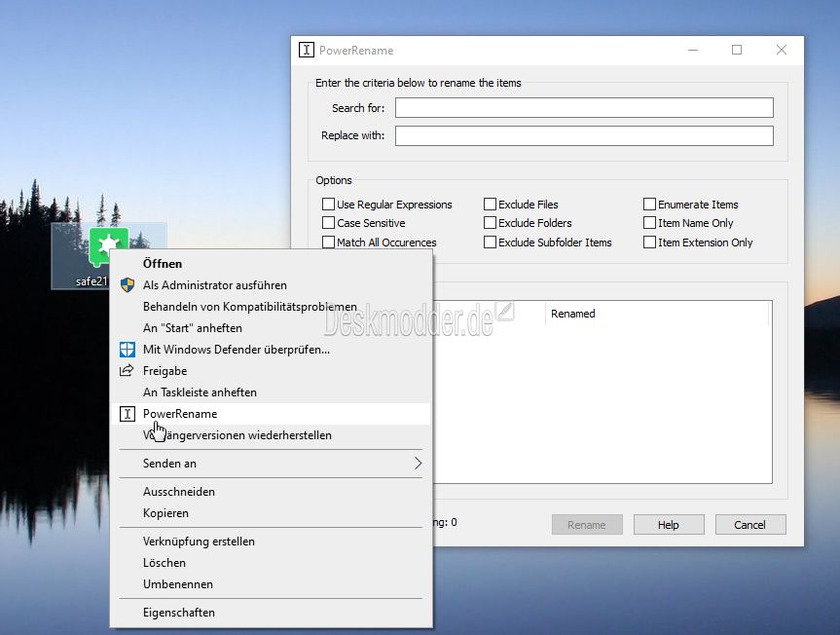
Task: Close the PowerRename window
Action: click(x=782, y=50)
